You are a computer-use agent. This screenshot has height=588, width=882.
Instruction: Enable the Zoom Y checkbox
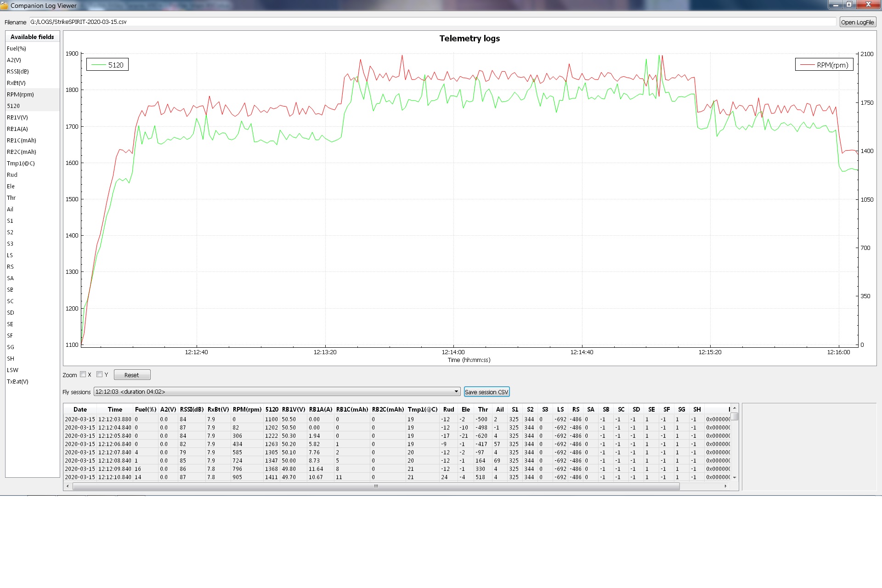pyautogui.click(x=100, y=374)
